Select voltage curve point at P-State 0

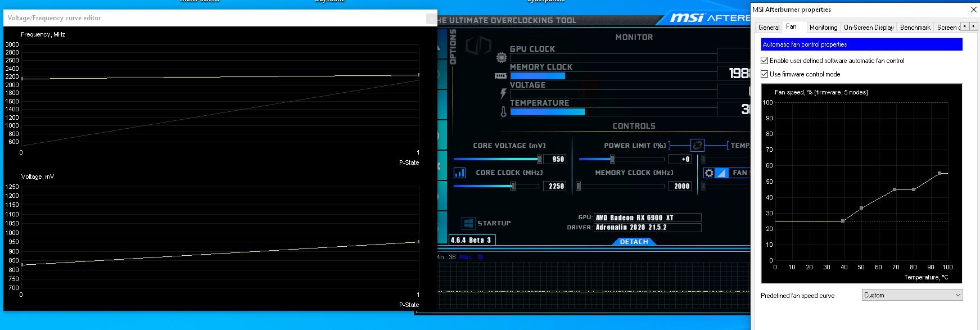[x=22, y=264]
